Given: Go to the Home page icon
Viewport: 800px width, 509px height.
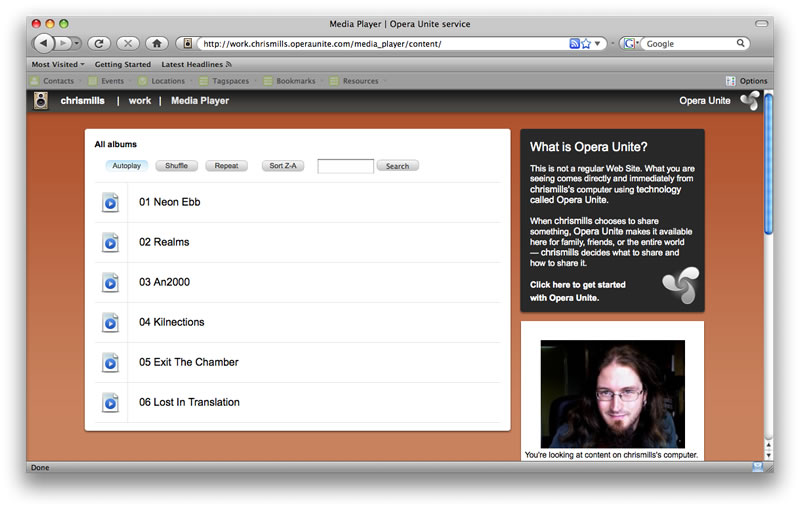Looking at the screenshot, I should 157,43.
